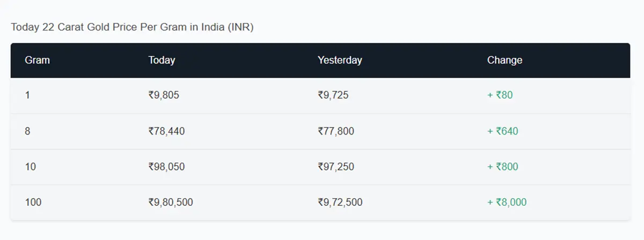Select today's 10 gram price ₹98,050
The image size is (644, 240).
[166, 167]
